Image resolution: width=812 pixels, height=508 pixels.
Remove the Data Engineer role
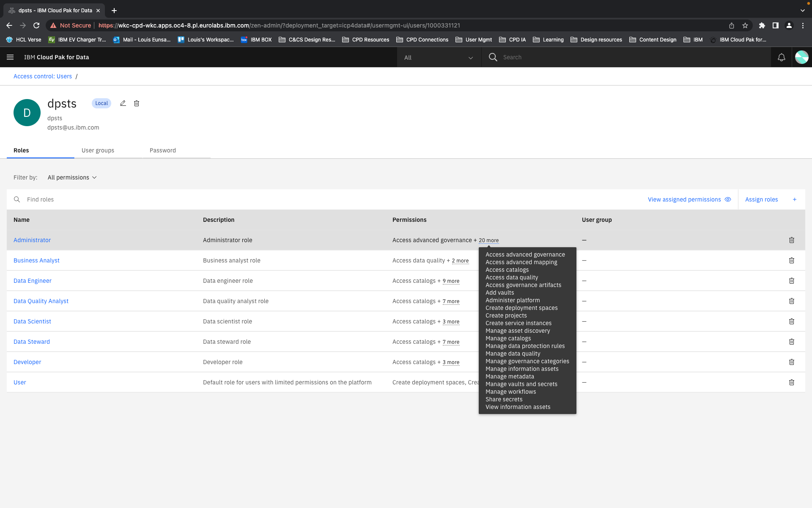coord(791,281)
